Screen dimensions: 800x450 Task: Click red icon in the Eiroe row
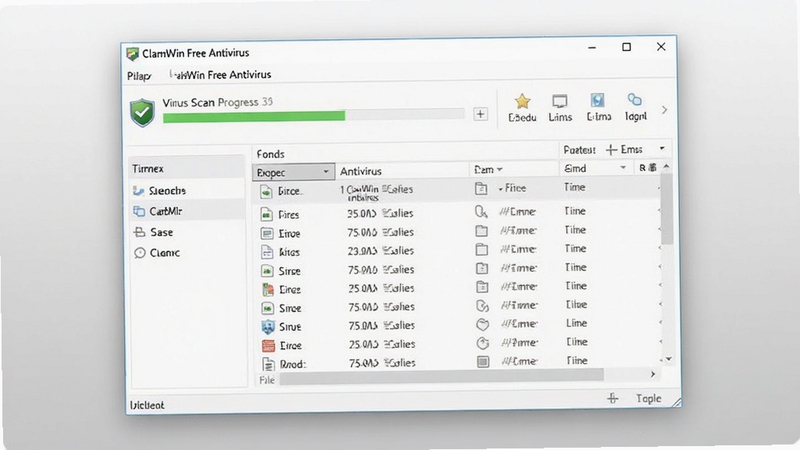268,345
